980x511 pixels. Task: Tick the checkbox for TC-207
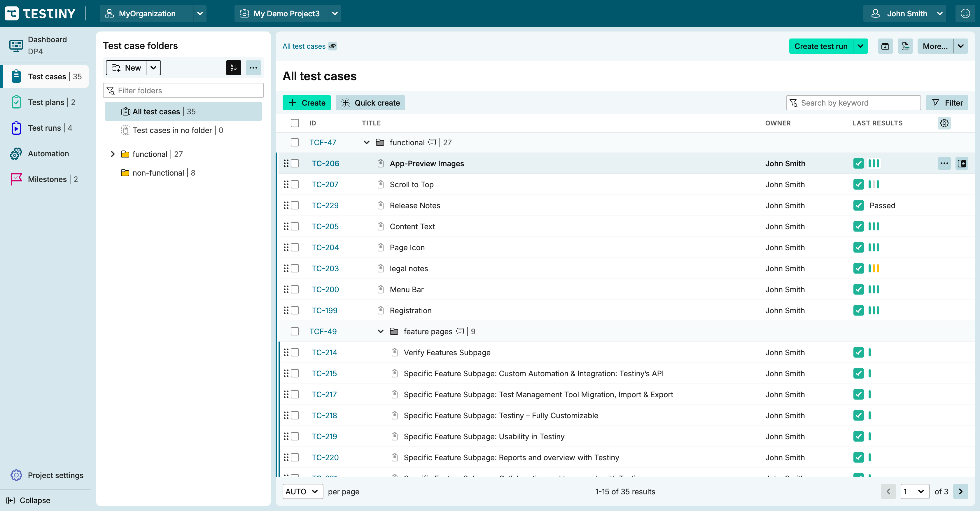tap(295, 185)
